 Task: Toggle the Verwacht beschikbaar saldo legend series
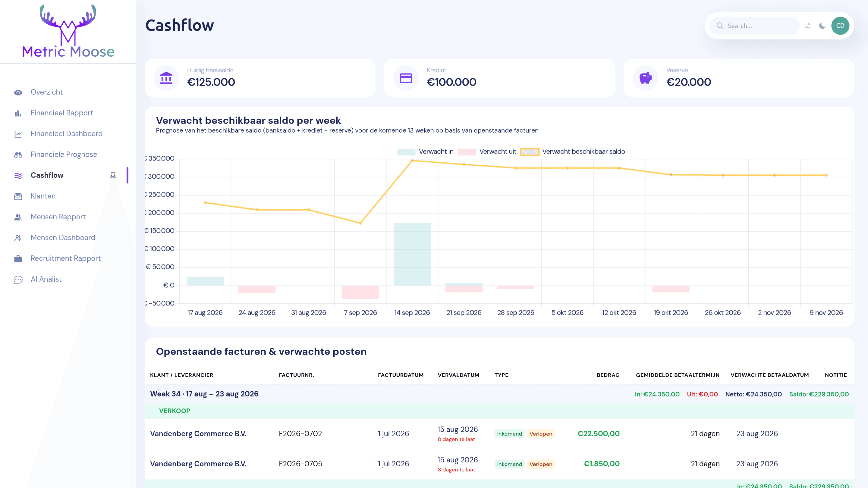pos(573,152)
